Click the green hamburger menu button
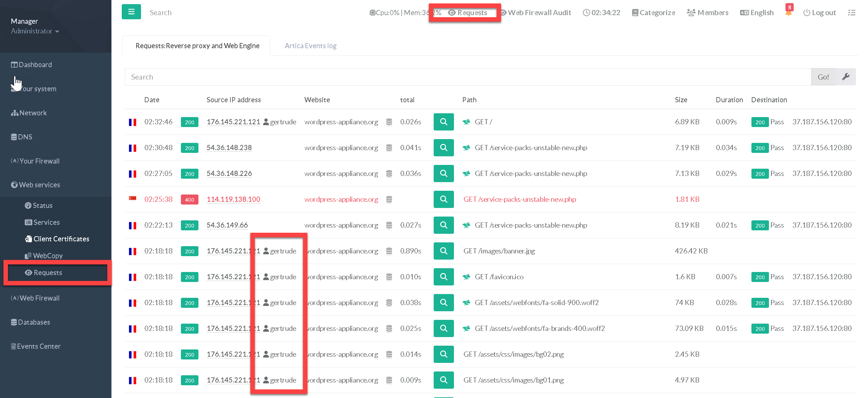This screenshot has height=398, width=868. click(x=131, y=12)
